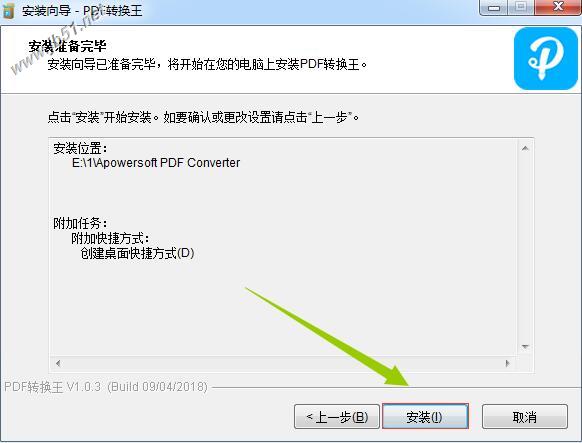
Task: Click the vertical scrollbar track in the summary box
Action: click(525, 247)
